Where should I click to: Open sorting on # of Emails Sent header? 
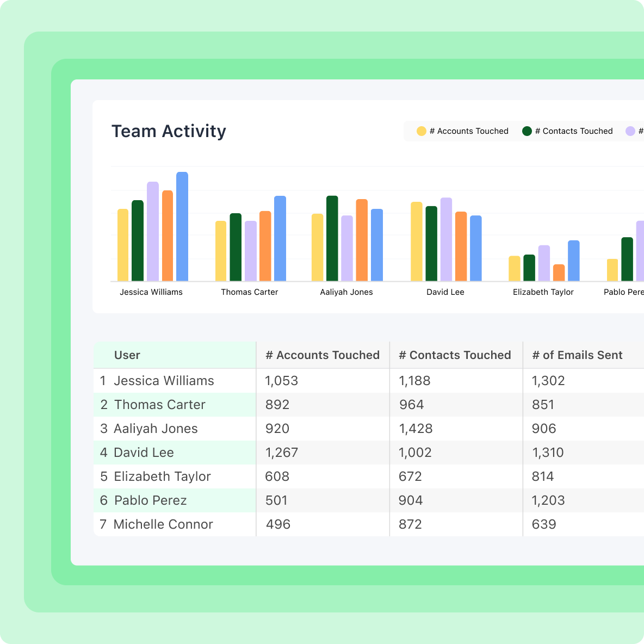point(577,355)
